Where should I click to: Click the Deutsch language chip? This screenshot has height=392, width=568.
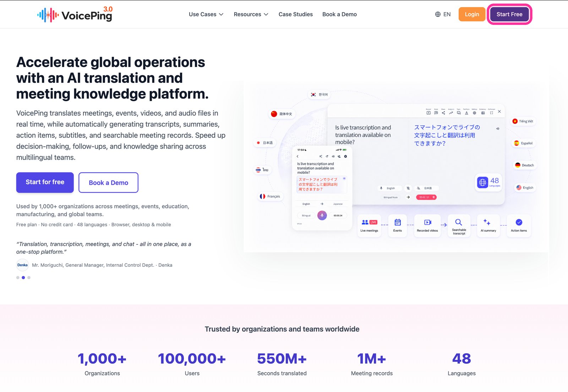524,165
